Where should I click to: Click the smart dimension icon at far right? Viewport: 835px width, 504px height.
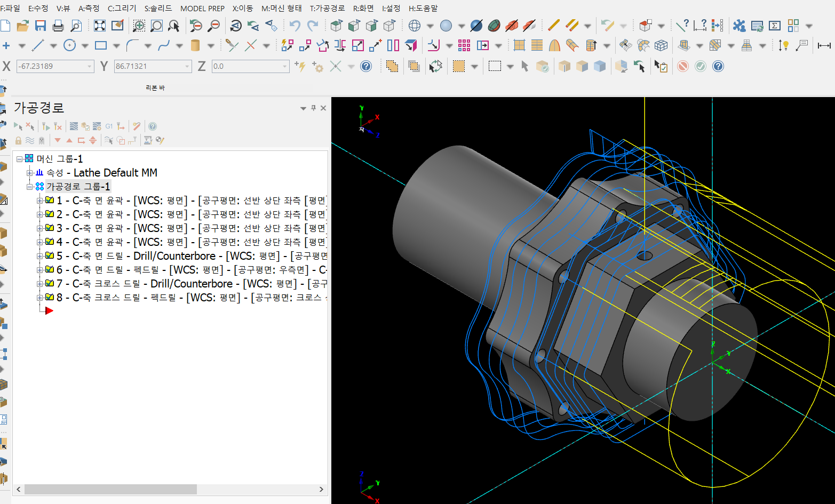[x=824, y=45]
